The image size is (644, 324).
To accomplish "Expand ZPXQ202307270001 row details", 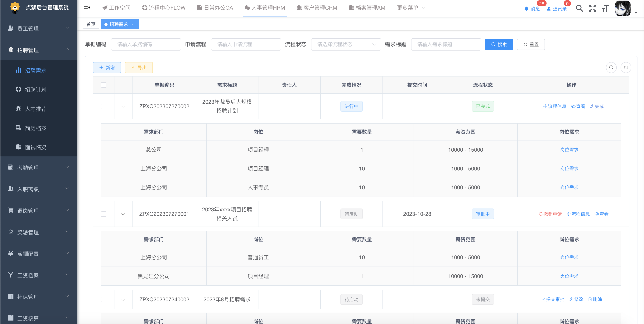I will (x=123, y=214).
